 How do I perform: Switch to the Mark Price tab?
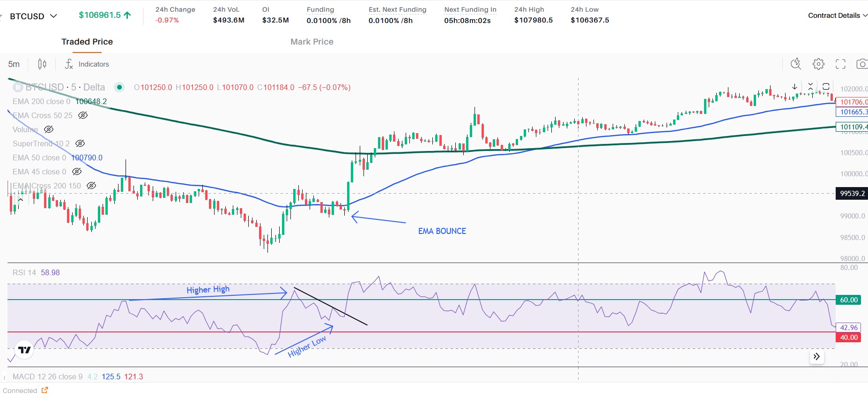pyautogui.click(x=312, y=42)
